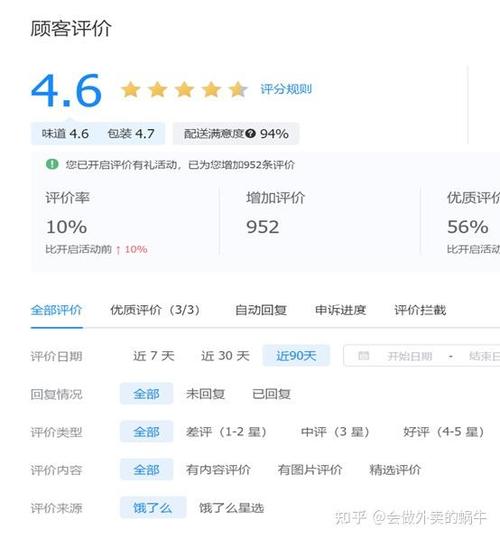This screenshot has width=500, height=539.
Task: Filter by 差评 (1-2 星)
Action: 226,432
